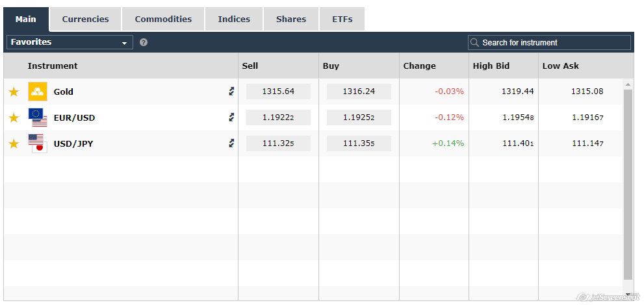The height and width of the screenshot is (305, 644).
Task: Open the Gold chart expand icon
Action: 231,91
